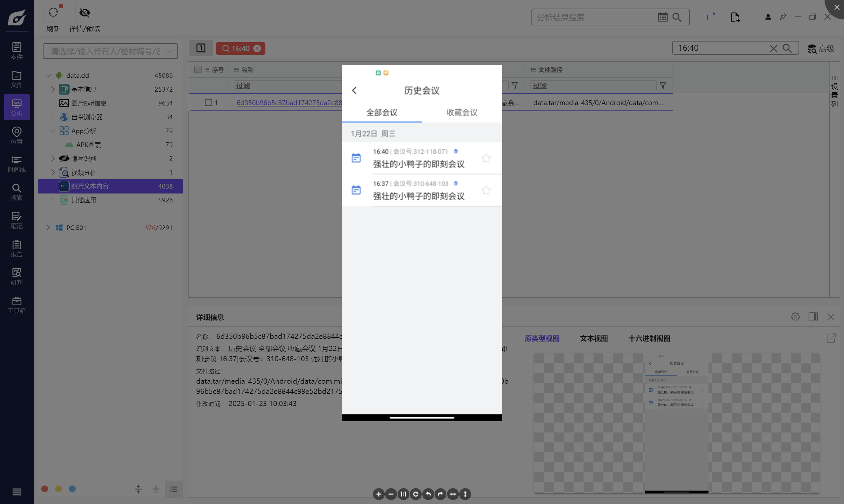Flip the preview image horizontally
This screenshot has height=504, width=844.
tap(453, 494)
